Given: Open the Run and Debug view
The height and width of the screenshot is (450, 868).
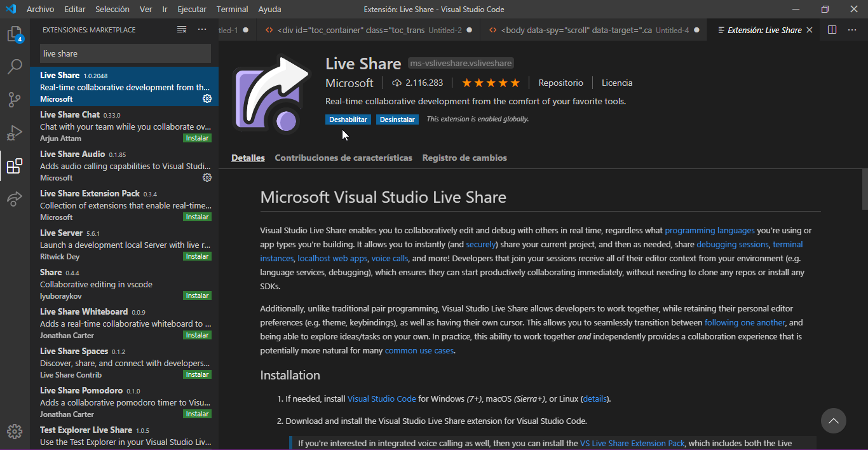Looking at the screenshot, I should coord(15,133).
